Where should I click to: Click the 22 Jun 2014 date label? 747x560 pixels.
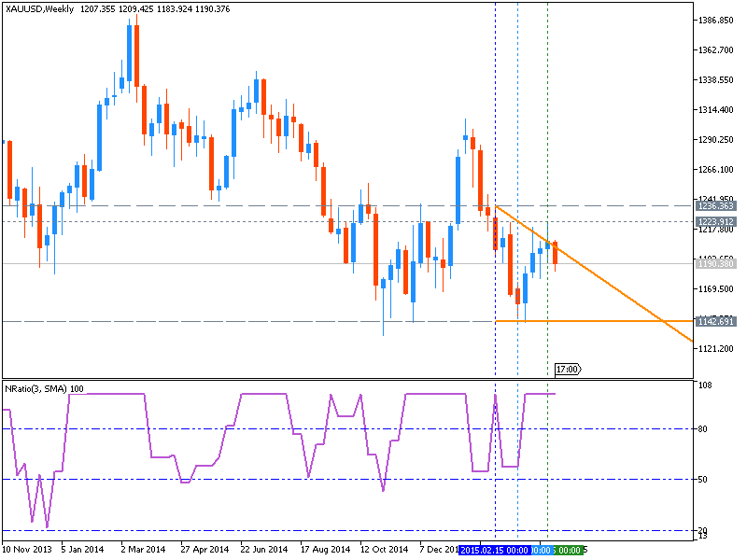pos(263,549)
